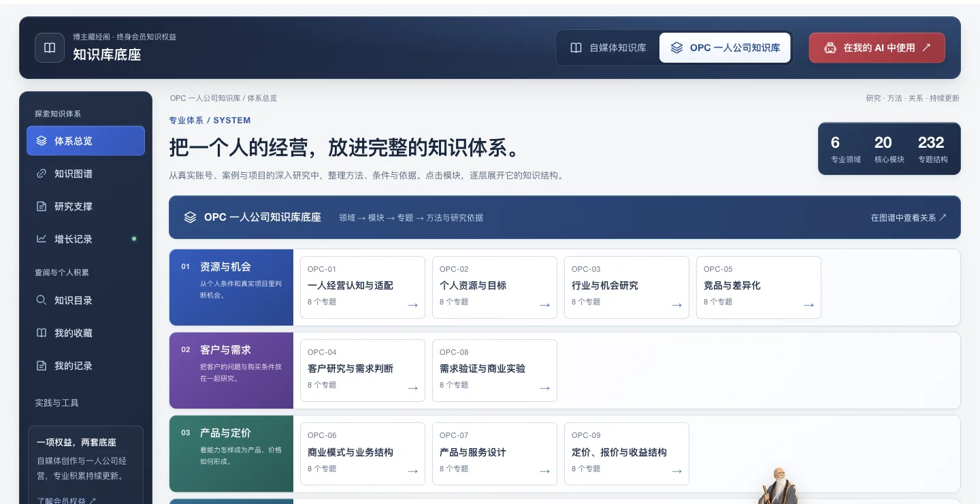Open 体系总览 in the sidebar
The height and width of the screenshot is (504, 980).
click(86, 141)
